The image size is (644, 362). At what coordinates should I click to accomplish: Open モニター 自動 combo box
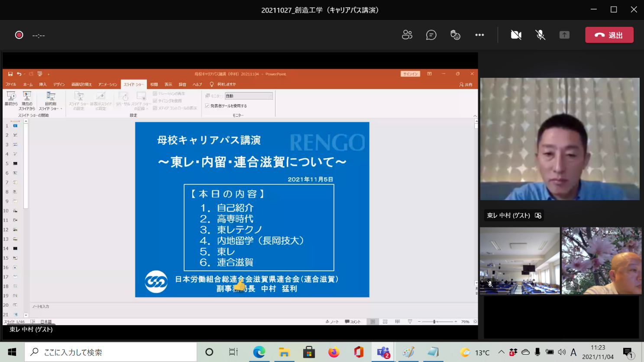[x=249, y=96]
